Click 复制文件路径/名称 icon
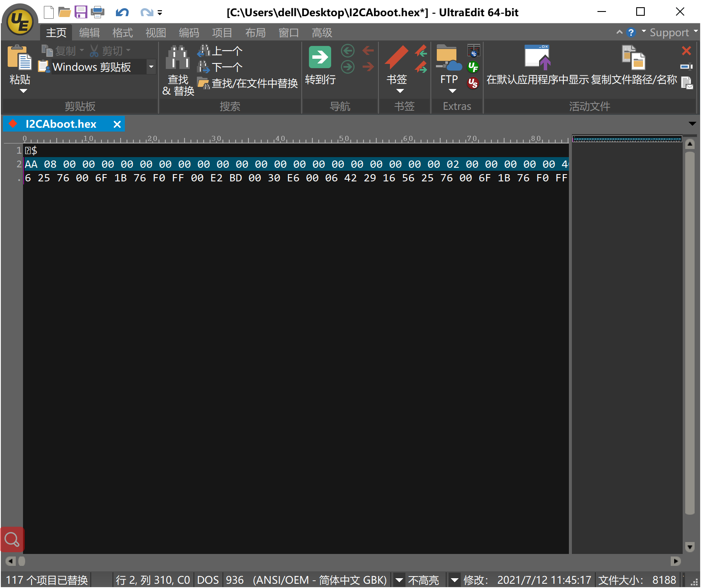The width and height of the screenshot is (701, 588). click(634, 57)
